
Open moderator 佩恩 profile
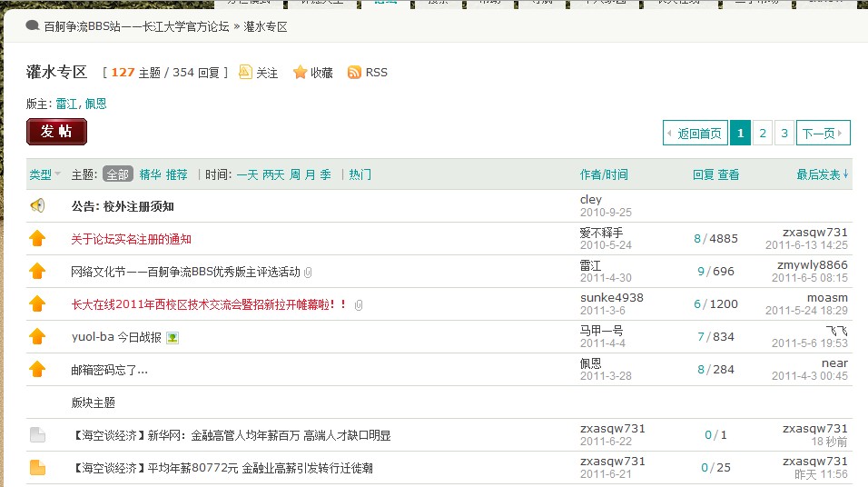click(x=95, y=104)
